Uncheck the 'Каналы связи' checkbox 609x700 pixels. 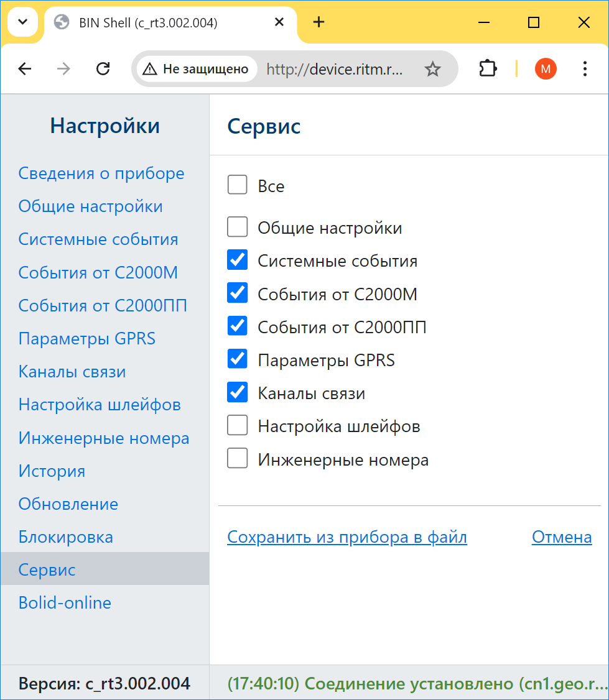pos(237,392)
